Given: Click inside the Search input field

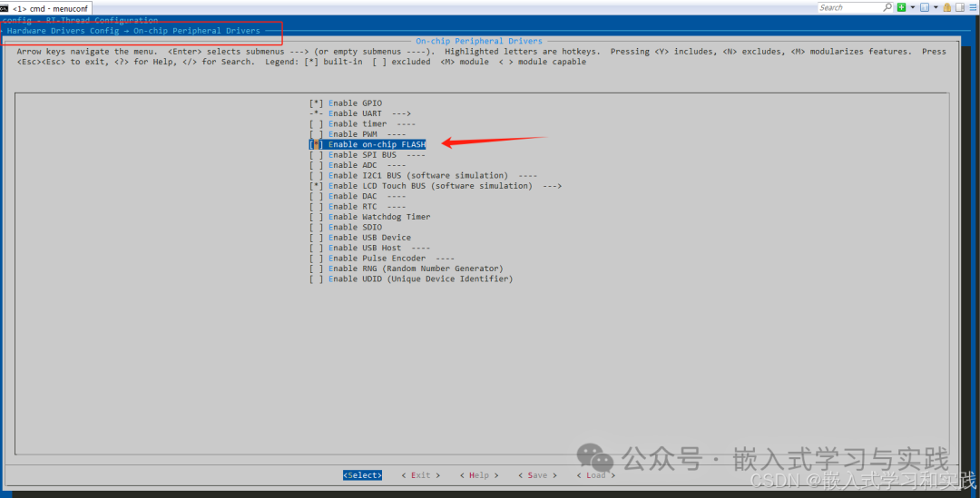Looking at the screenshot, I should point(848,7).
